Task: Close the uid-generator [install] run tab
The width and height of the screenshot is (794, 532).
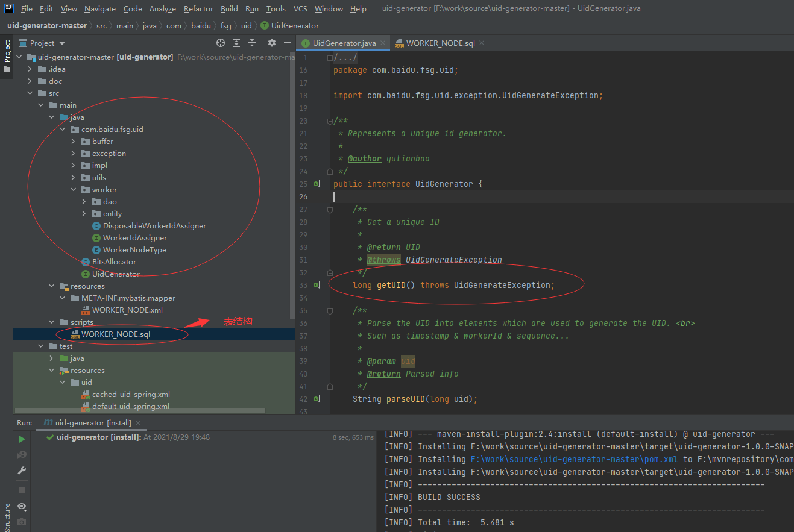Action: (x=137, y=423)
